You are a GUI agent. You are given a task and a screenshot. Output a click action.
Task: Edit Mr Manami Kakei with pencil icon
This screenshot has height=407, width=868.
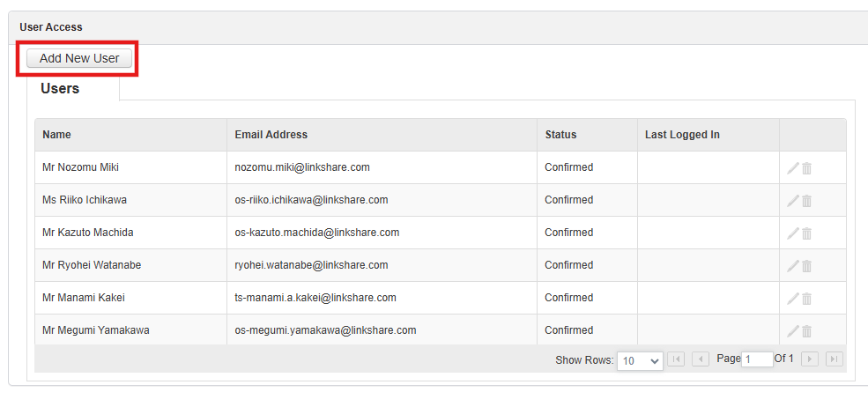(x=793, y=299)
